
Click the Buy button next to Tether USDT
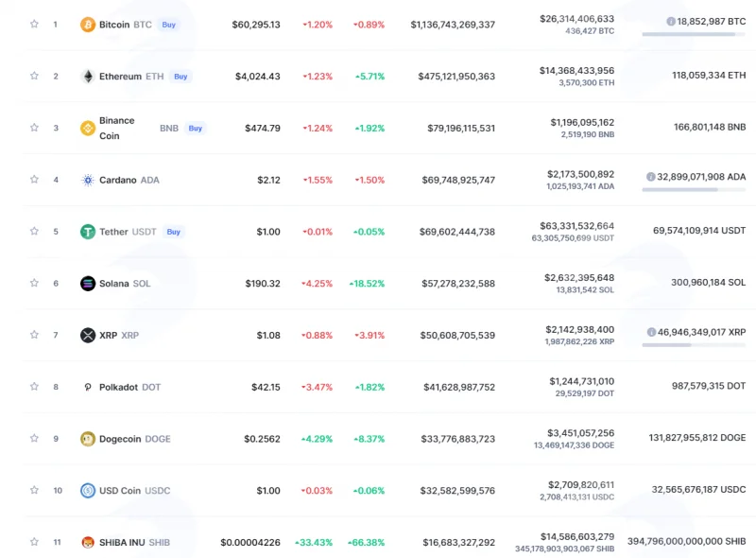click(174, 232)
